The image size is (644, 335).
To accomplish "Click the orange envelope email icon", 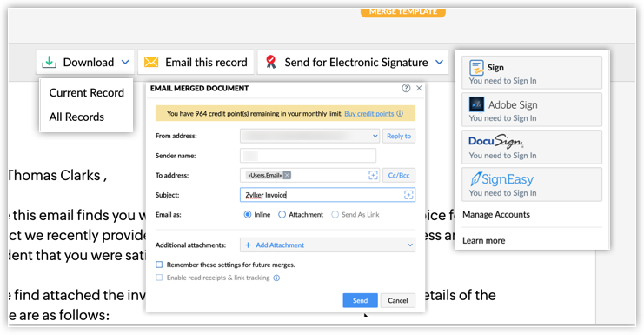I will pos(151,62).
